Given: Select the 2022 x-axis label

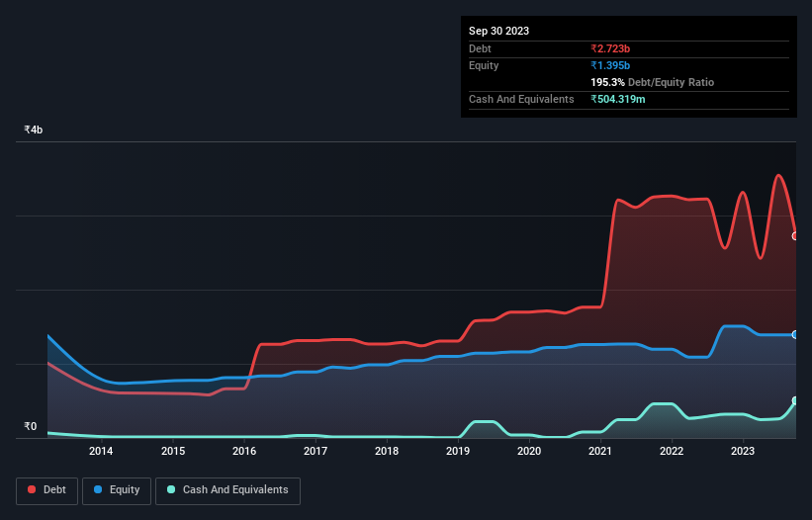Looking at the screenshot, I should [672, 451].
